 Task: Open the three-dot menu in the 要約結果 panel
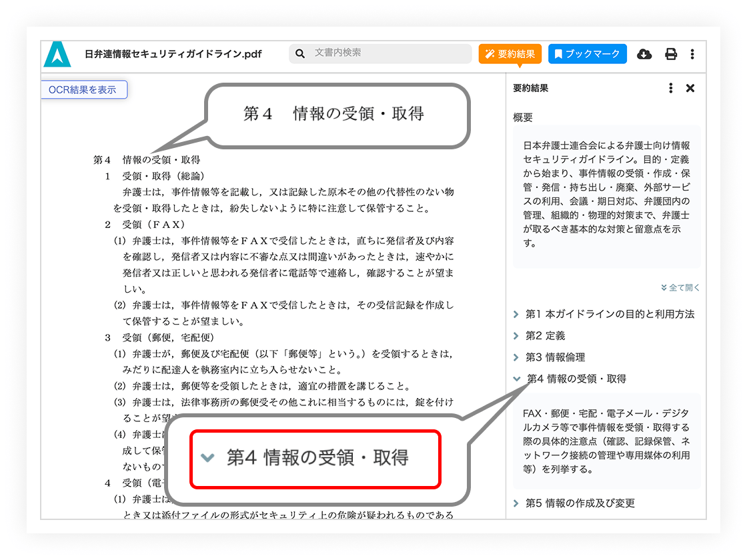click(x=671, y=87)
